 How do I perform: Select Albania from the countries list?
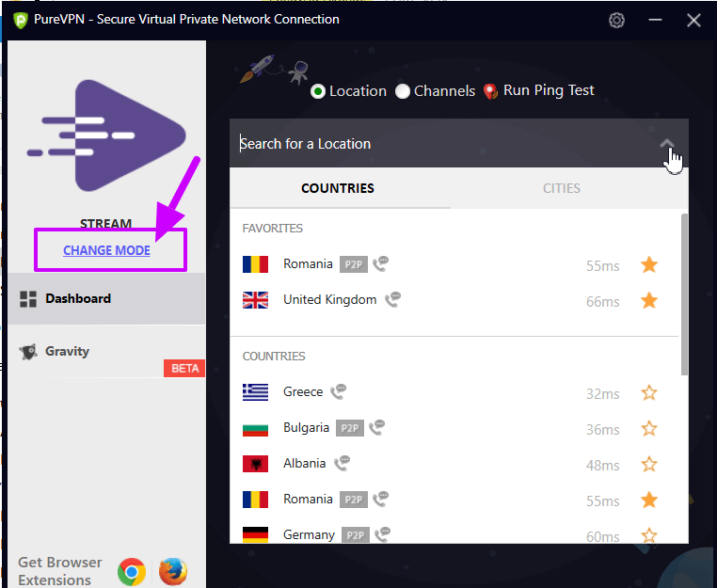(x=454, y=464)
